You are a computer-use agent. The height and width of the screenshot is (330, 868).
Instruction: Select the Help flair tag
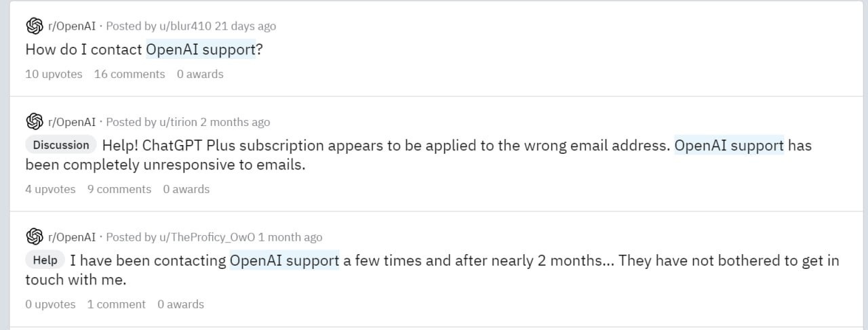[x=45, y=260]
